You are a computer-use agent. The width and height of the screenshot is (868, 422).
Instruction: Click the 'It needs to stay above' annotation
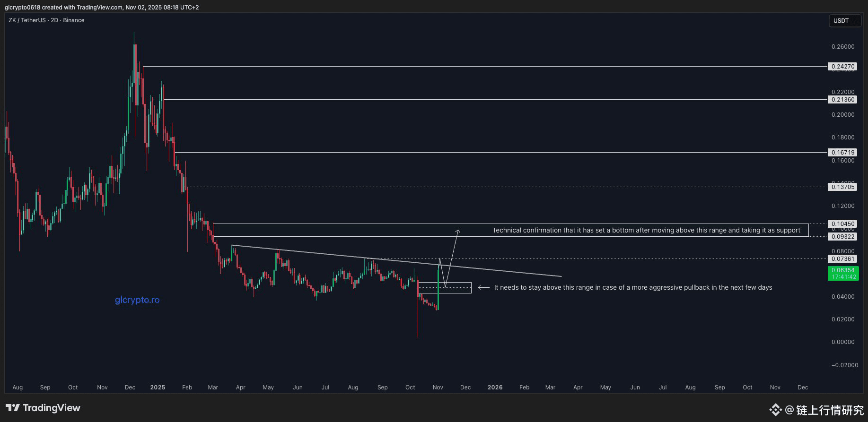633,287
